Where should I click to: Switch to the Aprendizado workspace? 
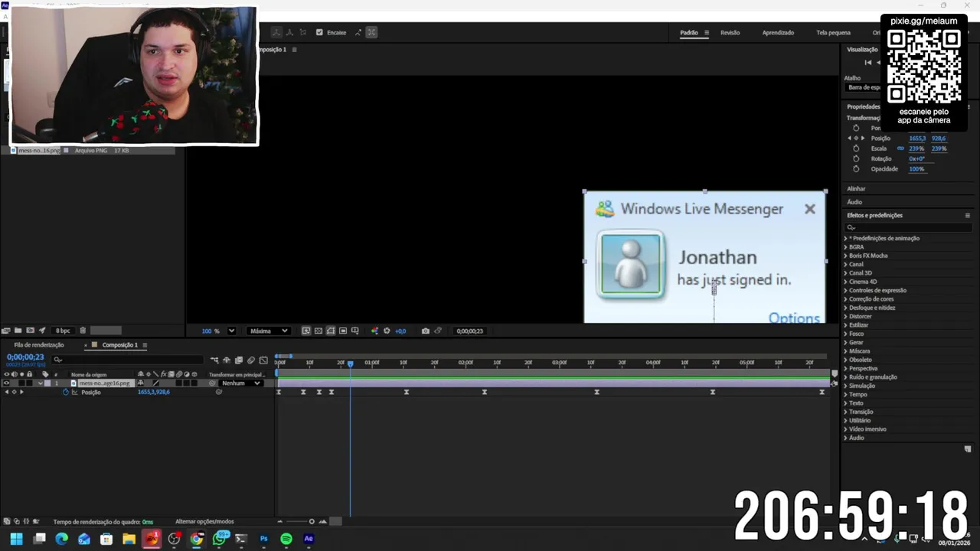[x=778, y=32]
